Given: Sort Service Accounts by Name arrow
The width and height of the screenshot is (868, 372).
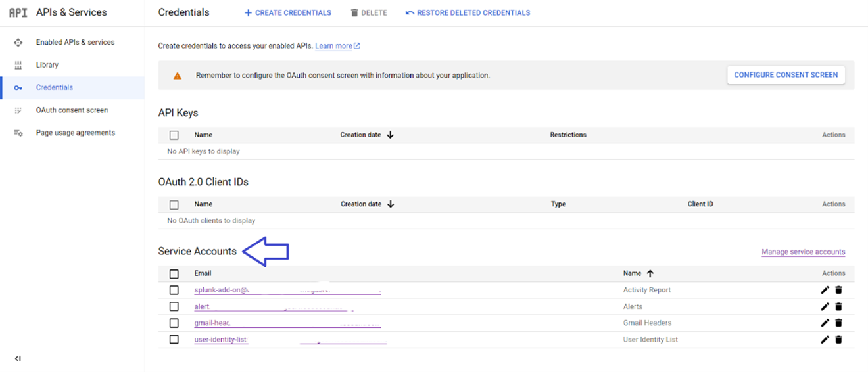Looking at the screenshot, I should pos(650,273).
